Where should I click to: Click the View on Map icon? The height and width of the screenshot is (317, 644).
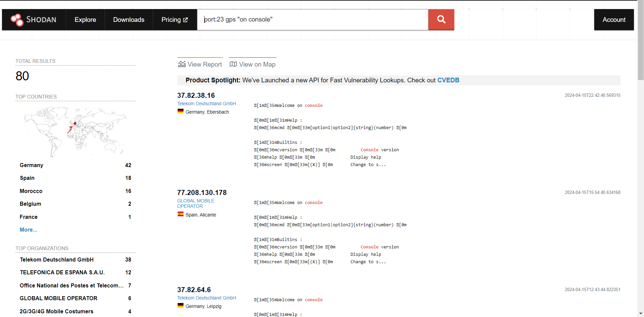pyautogui.click(x=233, y=64)
